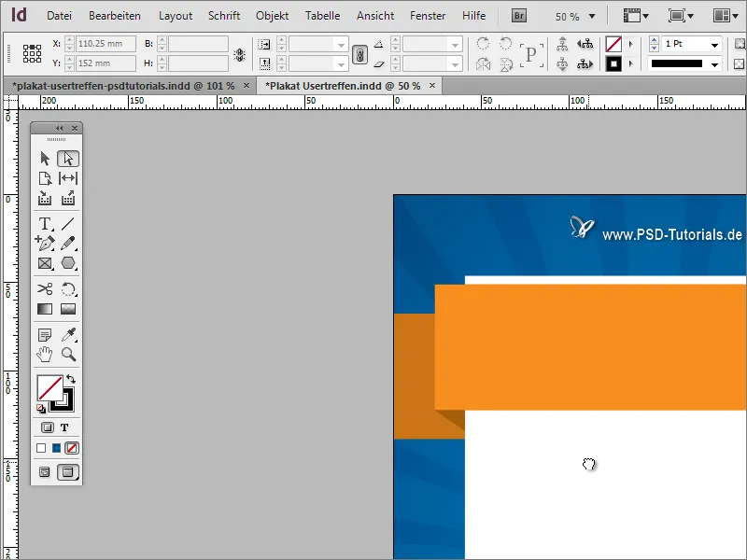Select the Rectangle Frame tool

pyautogui.click(x=45, y=263)
